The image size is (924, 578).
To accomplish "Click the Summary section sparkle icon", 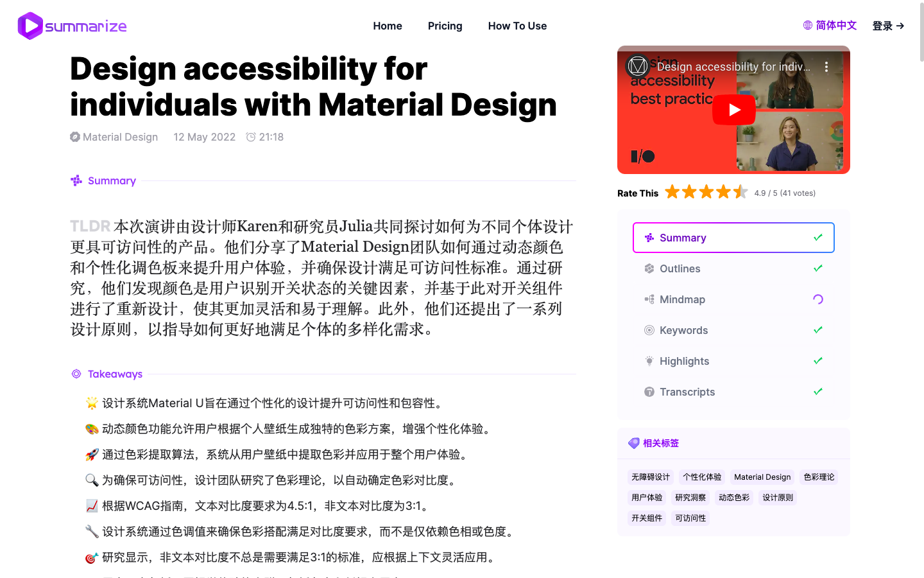I will tap(76, 180).
